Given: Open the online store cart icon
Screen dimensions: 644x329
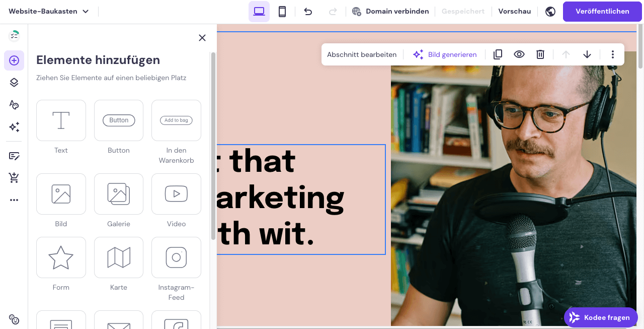Looking at the screenshot, I should (14, 178).
